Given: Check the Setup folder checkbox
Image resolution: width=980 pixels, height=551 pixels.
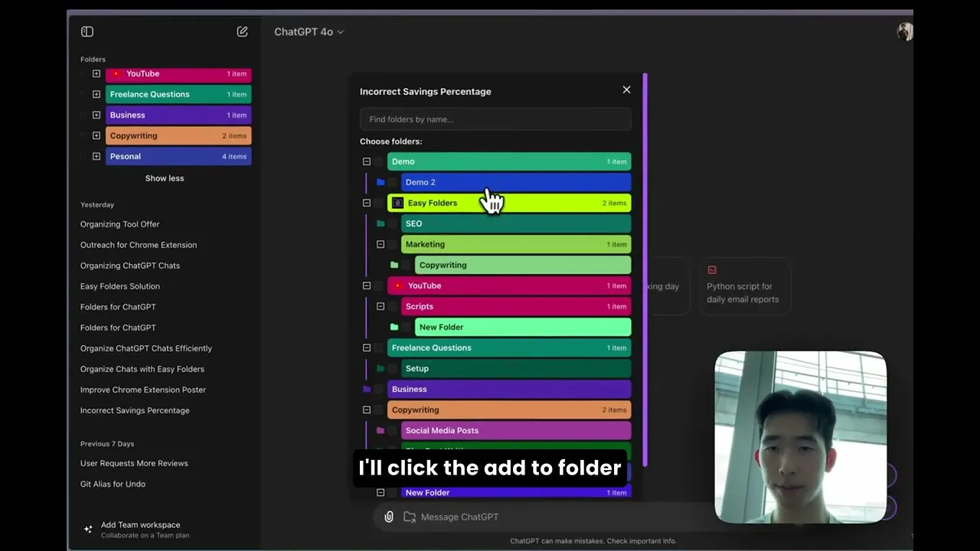Looking at the screenshot, I should [x=393, y=368].
